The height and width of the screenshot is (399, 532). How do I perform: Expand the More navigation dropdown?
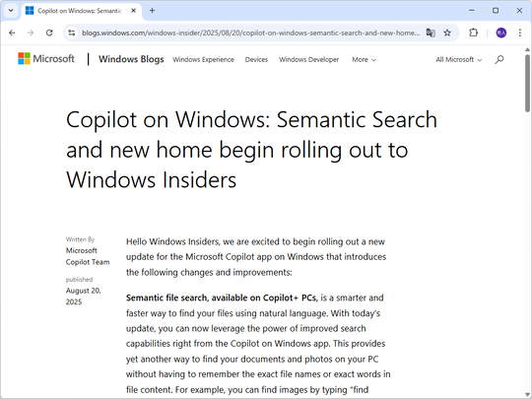pyautogui.click(x=364, y=60)
